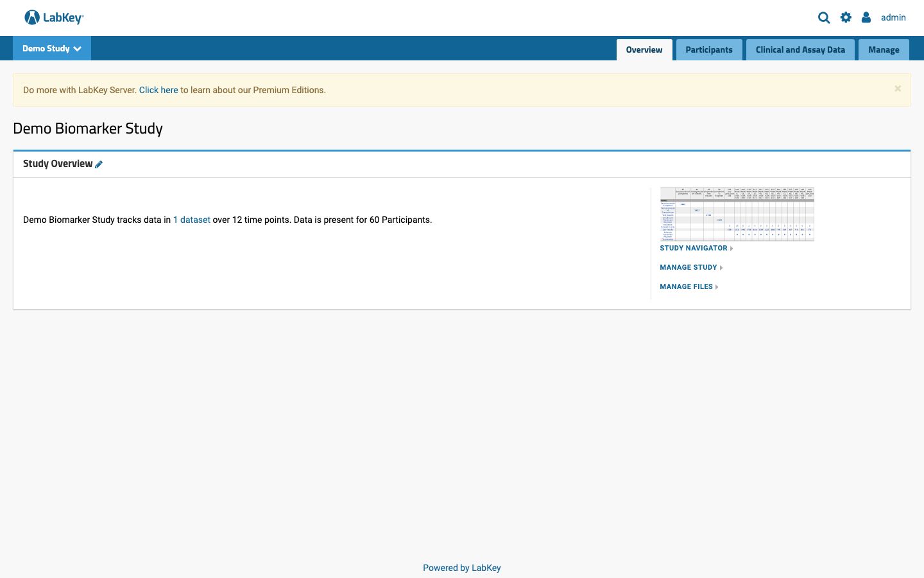The width and height of the screenshot is (924, 578).
Task: Open the '1 dataset' link
Action: coord(192,220)
